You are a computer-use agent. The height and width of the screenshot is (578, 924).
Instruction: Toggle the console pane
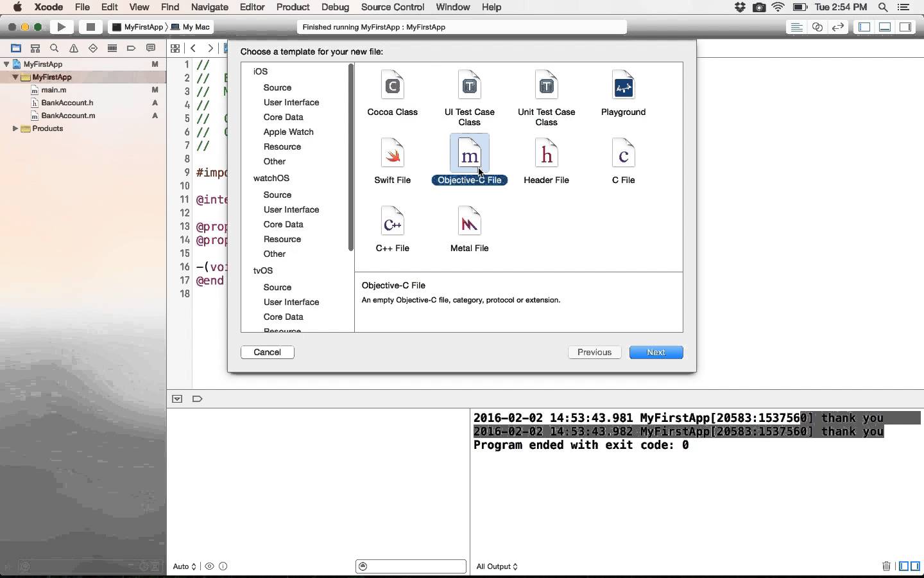click(915, 566)
